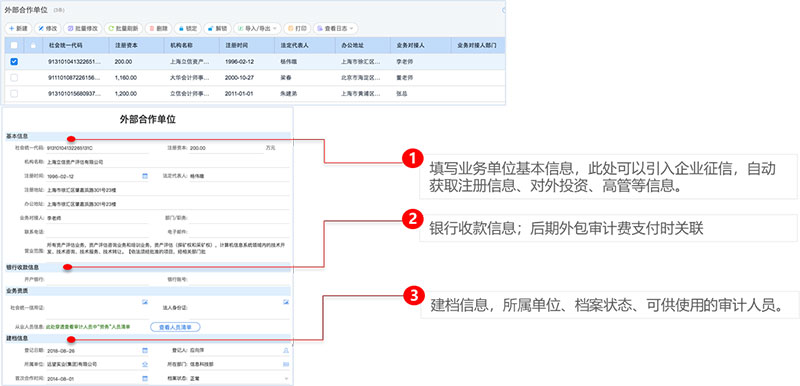Click the 查看人员清单 button
The width and height of the screenshot is (800, 386).
point(175,327)
